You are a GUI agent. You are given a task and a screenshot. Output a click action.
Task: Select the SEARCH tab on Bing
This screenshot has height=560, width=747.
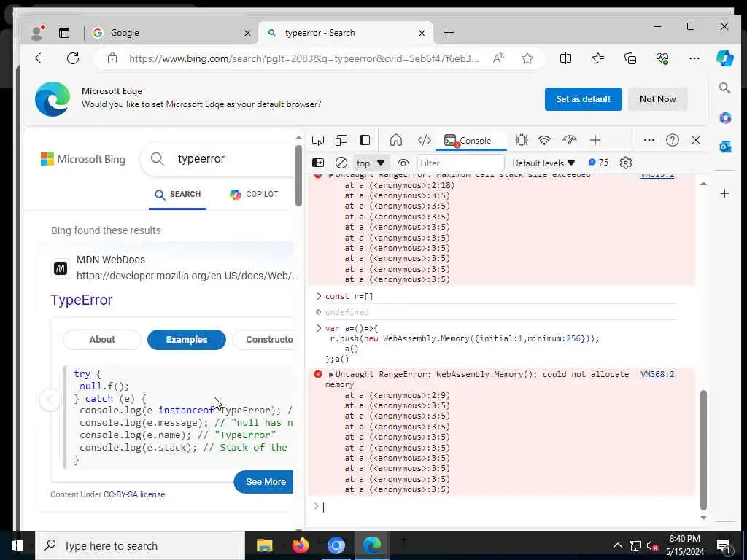pyautogui.click(x=178, y=194)
